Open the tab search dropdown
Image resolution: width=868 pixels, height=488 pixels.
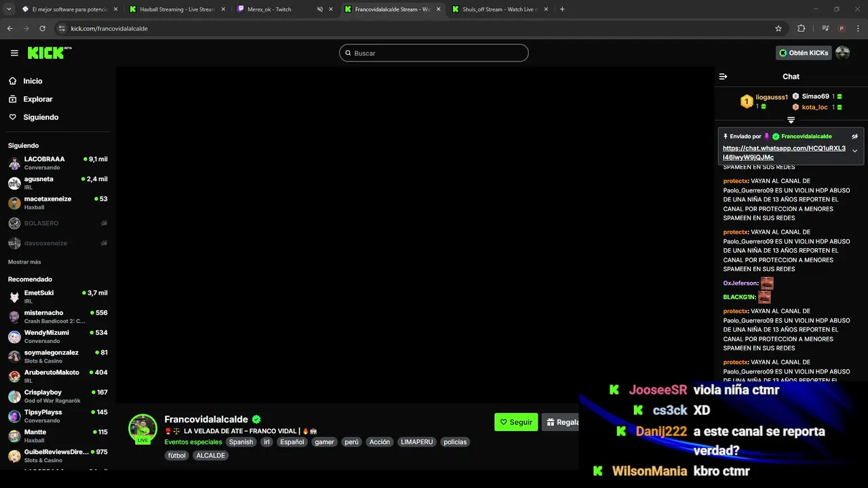[9, 9]
